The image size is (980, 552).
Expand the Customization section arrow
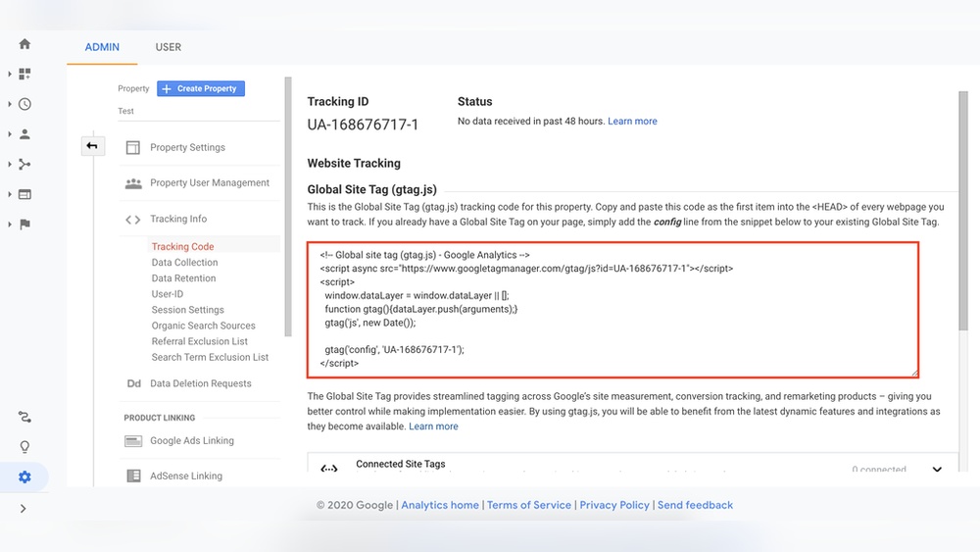click(x=10, y=74)
